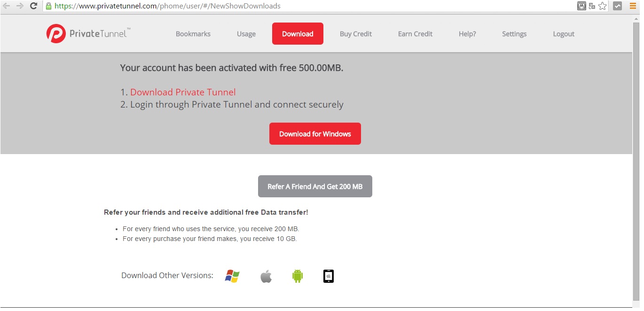Open the Buy Credit page
Screen dimensions: 644x311
pyautogui.click(x=356, y=34)
